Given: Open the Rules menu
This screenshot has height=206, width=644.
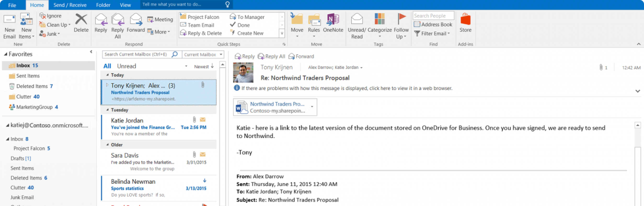Looking at the screenshot, I should (x=314, y=26).
